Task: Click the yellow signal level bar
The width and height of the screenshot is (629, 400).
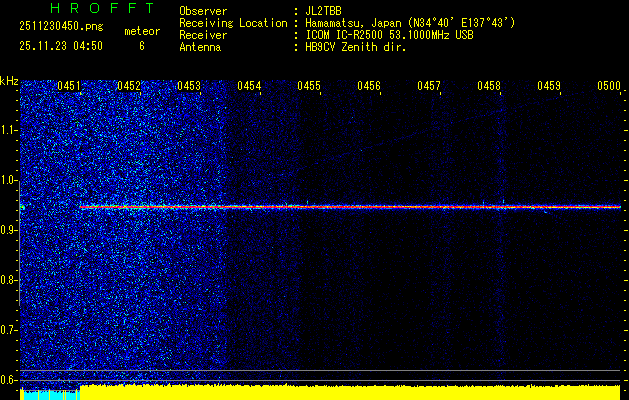Action: coord(350,392)
